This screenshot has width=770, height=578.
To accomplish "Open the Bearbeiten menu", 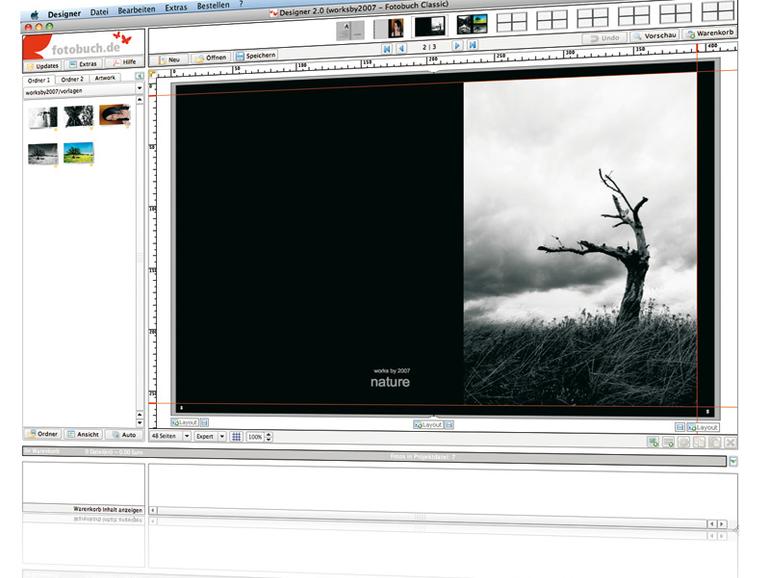I will [136, 10].
